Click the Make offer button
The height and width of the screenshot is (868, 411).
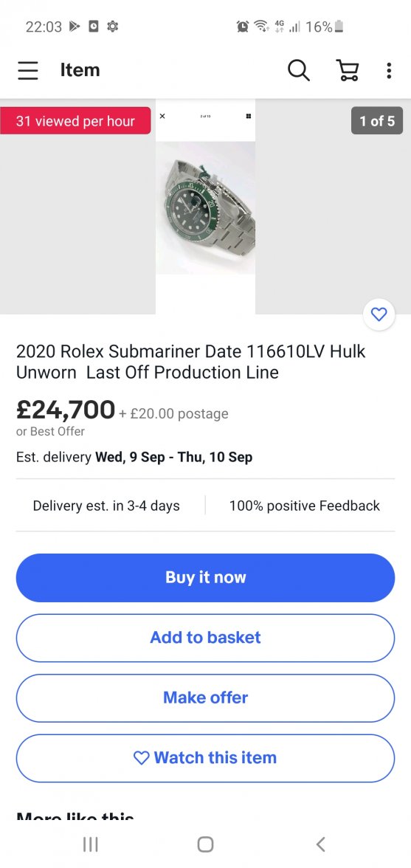tap(205, 698)
